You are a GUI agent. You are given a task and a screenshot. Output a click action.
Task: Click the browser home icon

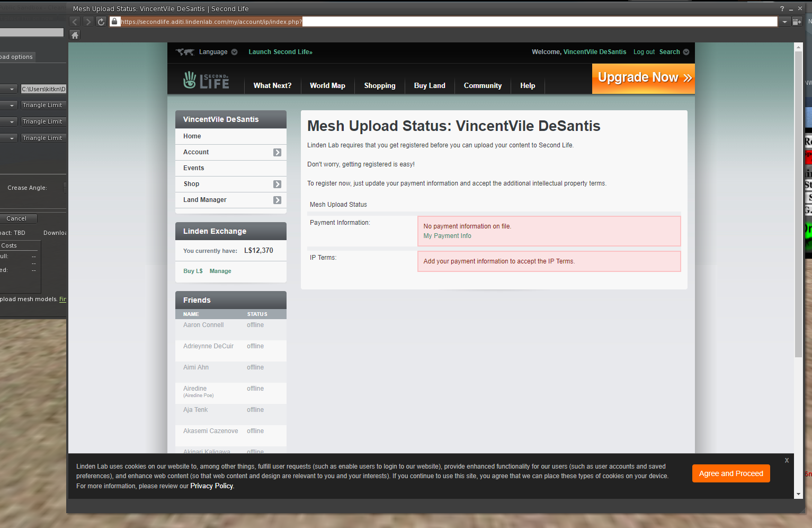point(75,35)
